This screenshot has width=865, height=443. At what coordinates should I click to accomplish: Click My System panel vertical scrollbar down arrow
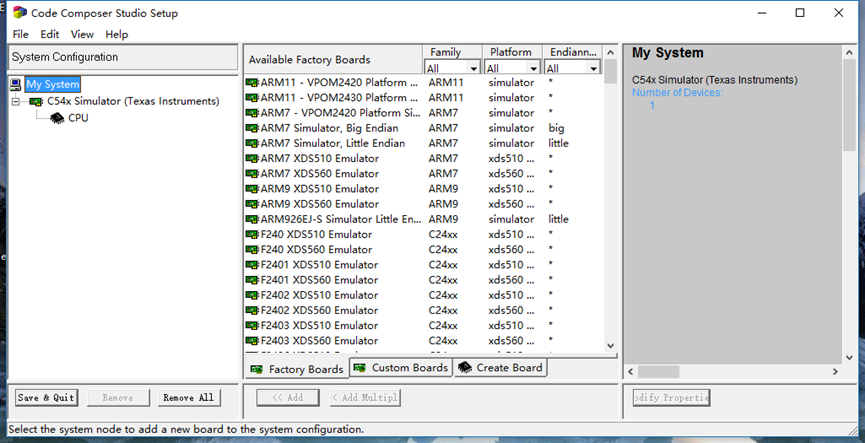point(850,357)
